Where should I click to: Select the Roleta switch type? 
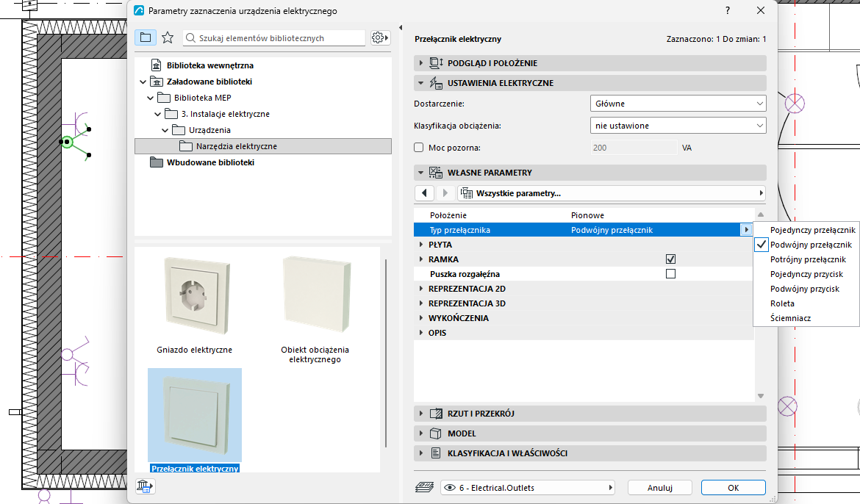pyautogui.click(x=782, y=303)
